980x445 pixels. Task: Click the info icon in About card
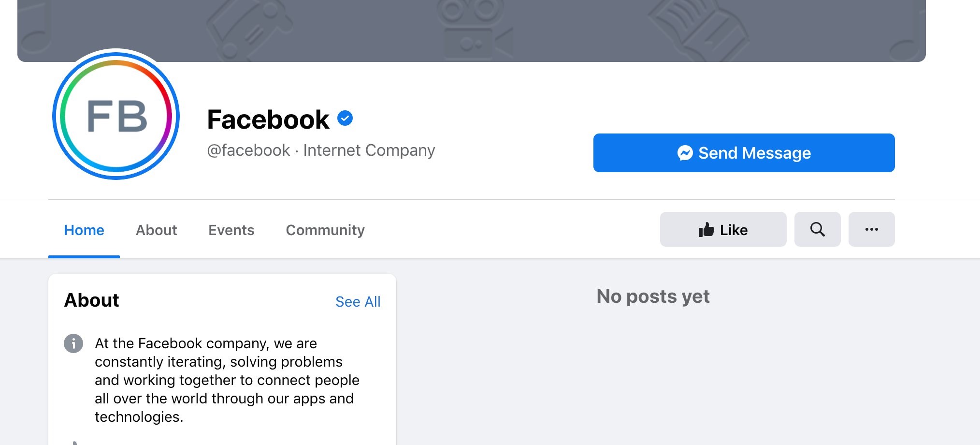73,343
